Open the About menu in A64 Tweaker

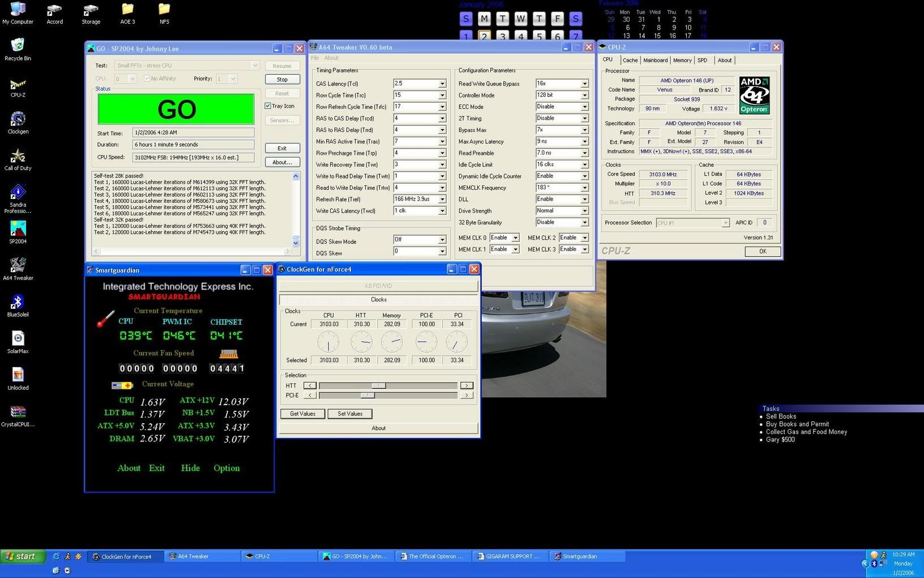click(331, 58)
